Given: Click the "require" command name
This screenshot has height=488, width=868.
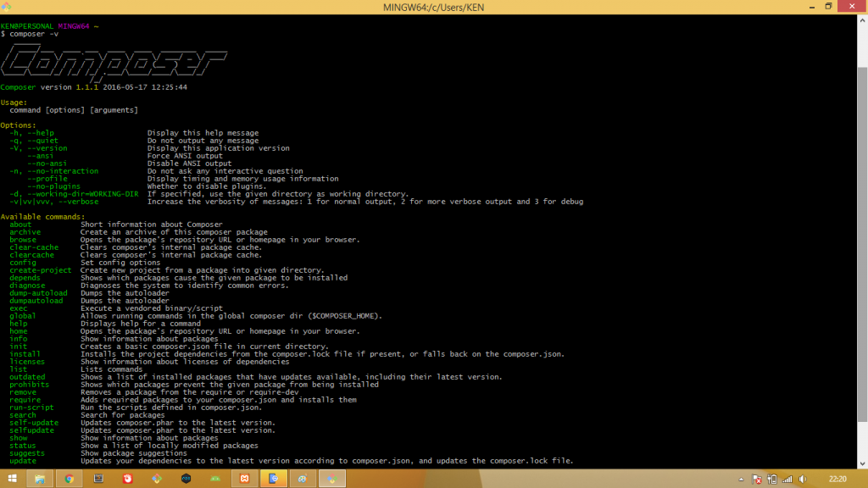Looking at the screenshot, I should [25, 400].
